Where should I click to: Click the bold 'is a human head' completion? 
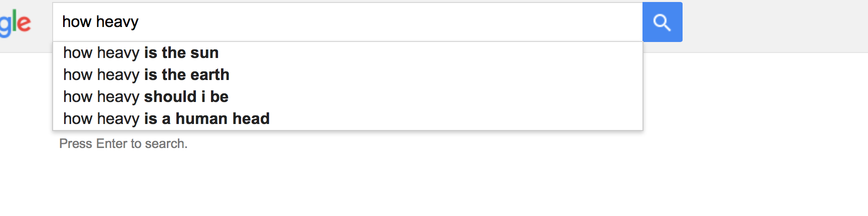pos(207,118)
